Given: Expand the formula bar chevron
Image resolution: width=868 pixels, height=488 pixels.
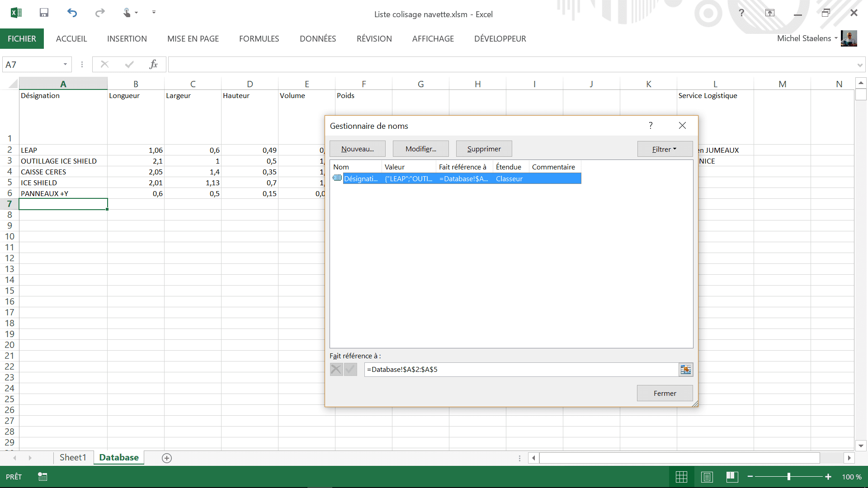Looking at the screenshot, I should [x=859, y=65].
